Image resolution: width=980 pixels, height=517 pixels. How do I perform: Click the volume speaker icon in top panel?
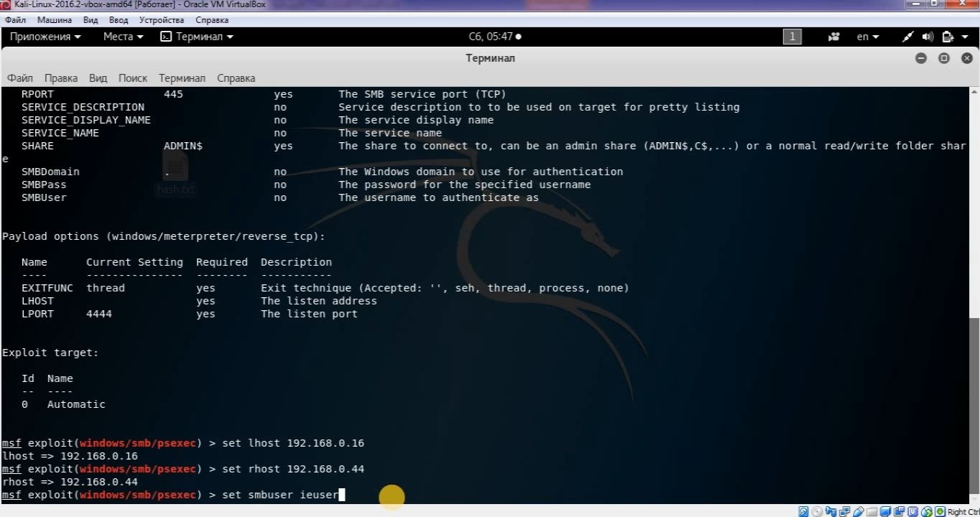point(928,37)
